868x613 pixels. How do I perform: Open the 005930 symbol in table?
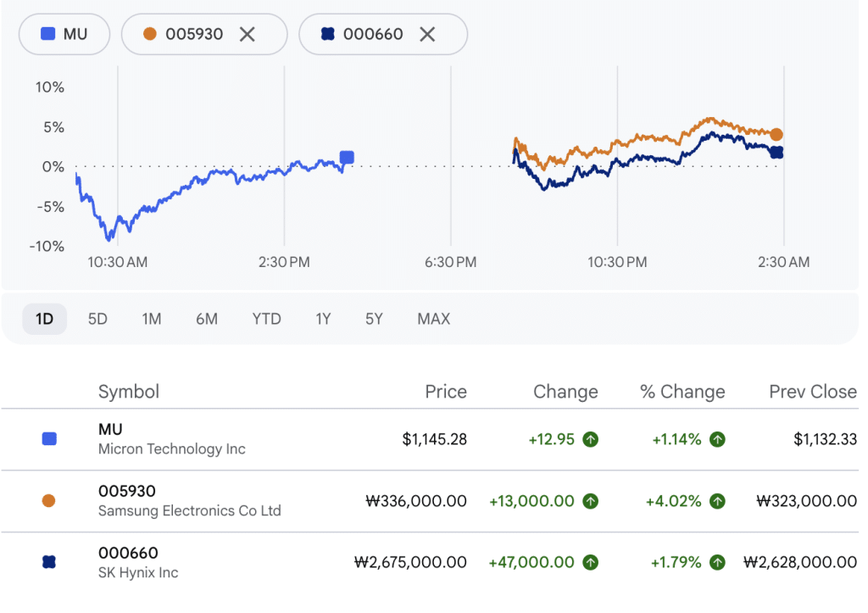(127, 491)
